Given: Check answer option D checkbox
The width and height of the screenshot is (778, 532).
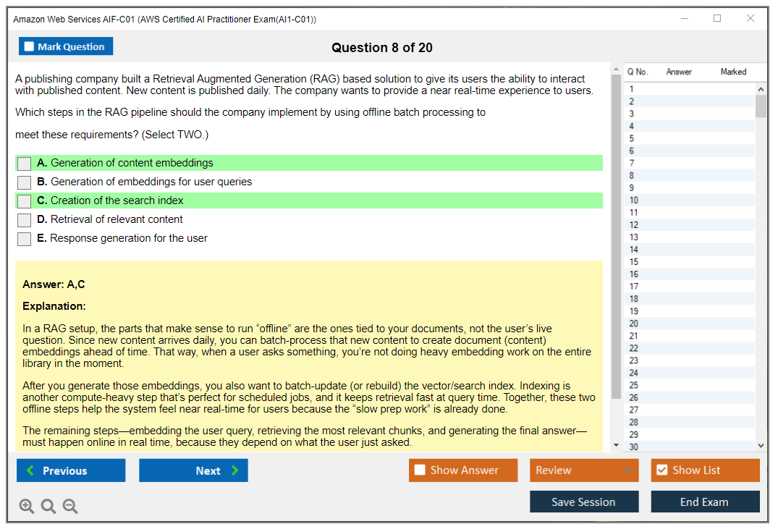Looking at the screenshot, I should pyautogui.click(x=24, y=219).
